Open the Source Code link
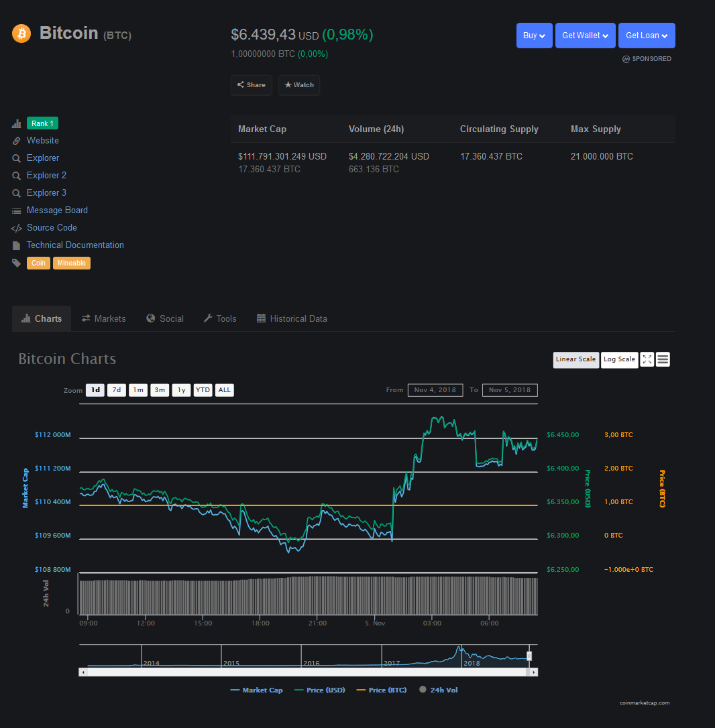The height and width of the screenshot is (728, 715). point(52,228)
